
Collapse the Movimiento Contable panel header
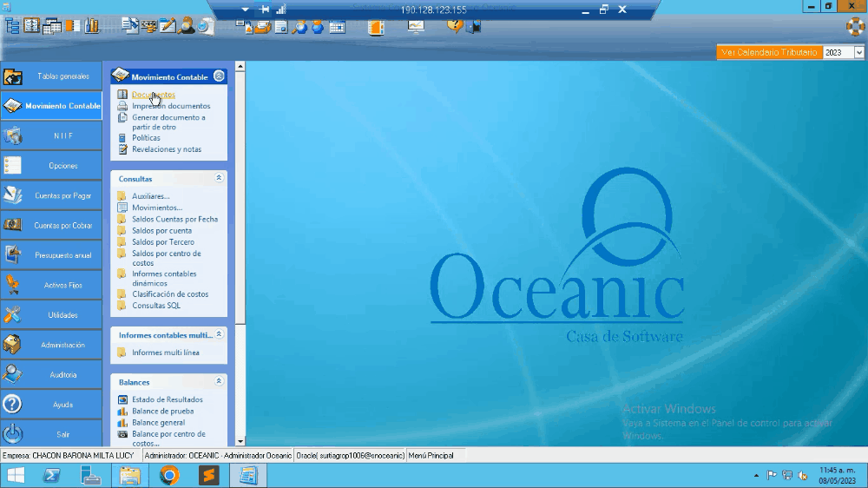pyautogui.click(x=219, y=76)
